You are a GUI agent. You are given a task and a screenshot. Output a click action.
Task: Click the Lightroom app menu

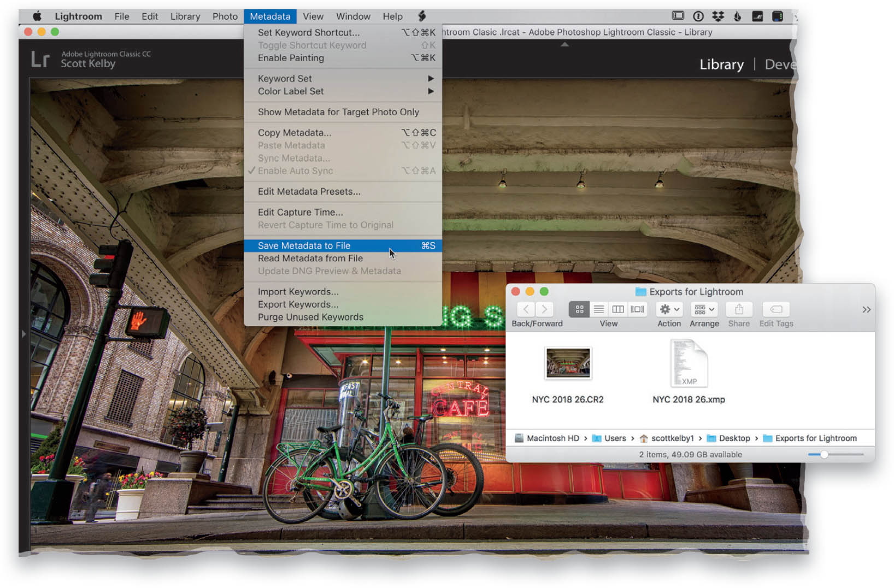click(x=78, y=16)
